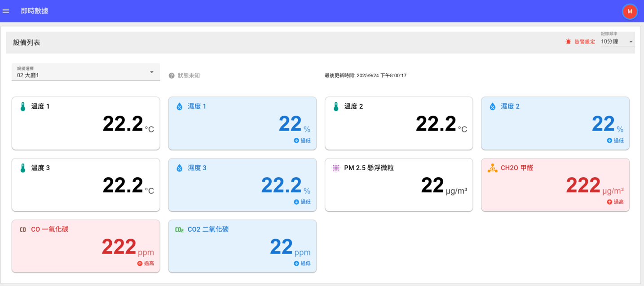The image size is (644, 286).
Task: Open the navigation hamburger menu
Action: [x=6, y=11]
